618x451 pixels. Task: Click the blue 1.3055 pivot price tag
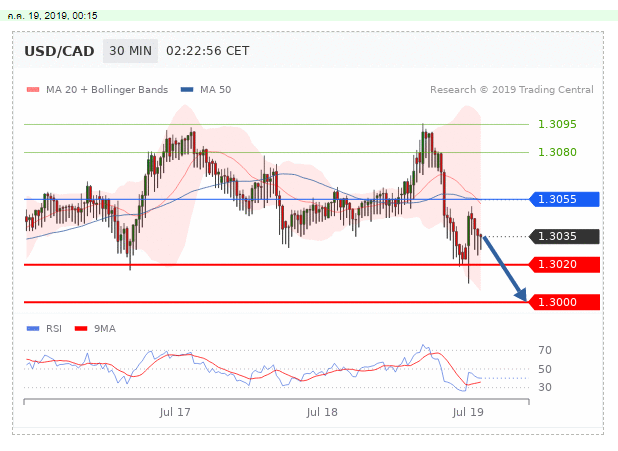point(564,199)
